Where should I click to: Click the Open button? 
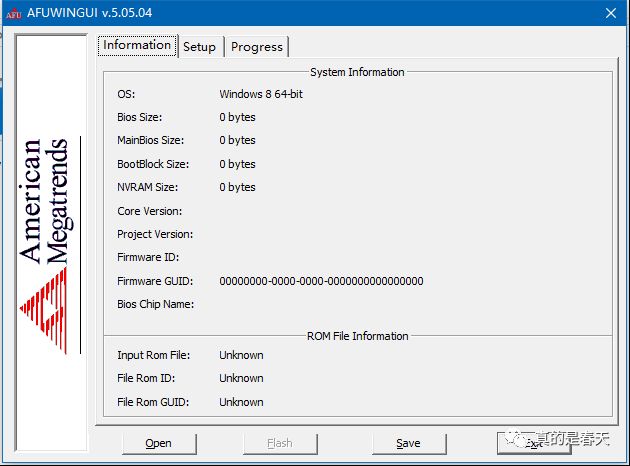pos(159,444)
